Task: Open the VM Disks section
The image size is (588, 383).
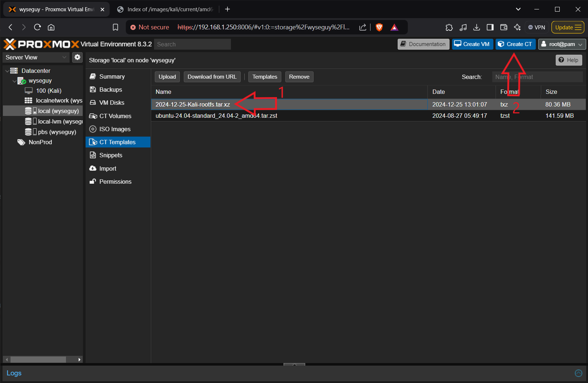Action: click(118, 103)
